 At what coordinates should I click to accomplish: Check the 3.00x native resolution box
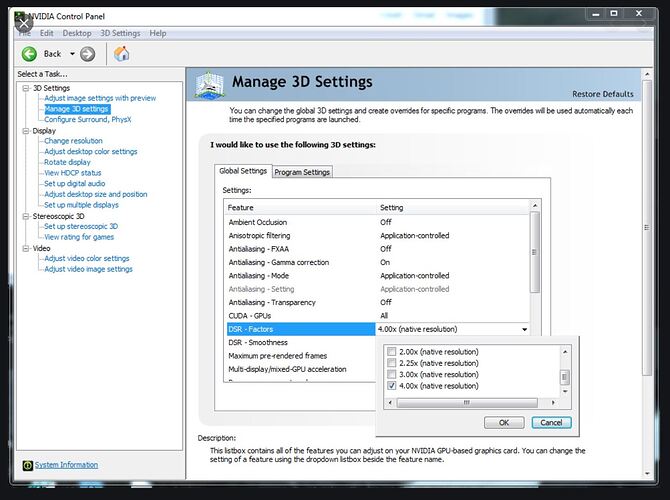click(391, 374)
